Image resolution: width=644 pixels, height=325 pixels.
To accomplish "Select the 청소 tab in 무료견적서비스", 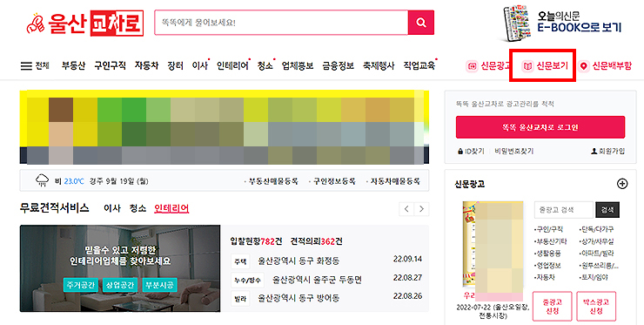I will (138, 208).
